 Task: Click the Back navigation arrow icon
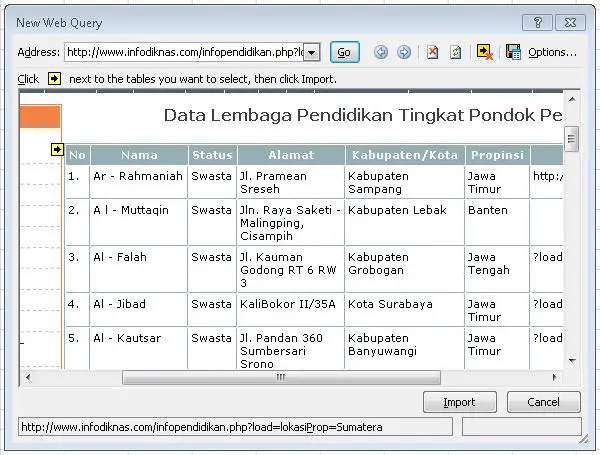coord(381,52)
